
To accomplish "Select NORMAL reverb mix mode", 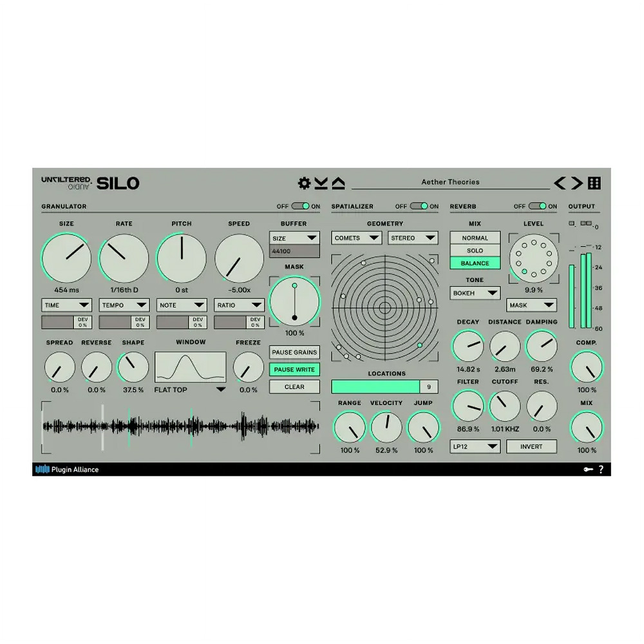I will pyautogui.click(x=475, y=238).
